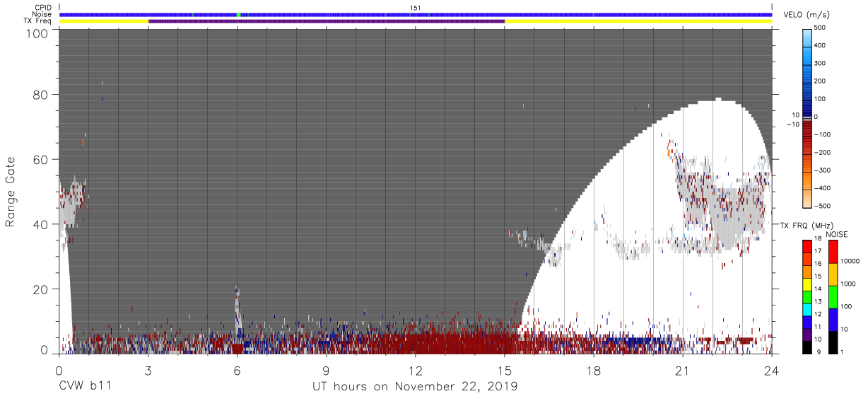Image resolution: width=868 pixels, height=401 pixels.
Task: Click the green segment in the Noise bar
Action: coord(239,14)
